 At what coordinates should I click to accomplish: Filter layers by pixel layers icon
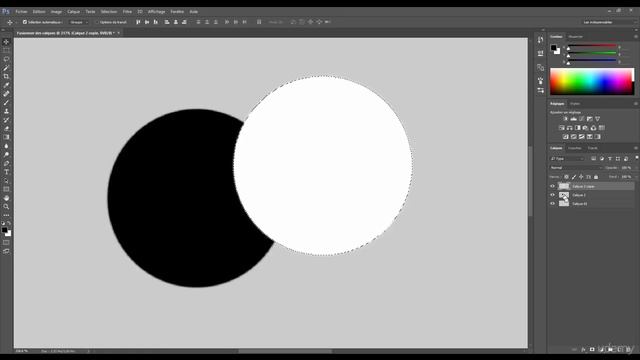[x=593, y=159]
